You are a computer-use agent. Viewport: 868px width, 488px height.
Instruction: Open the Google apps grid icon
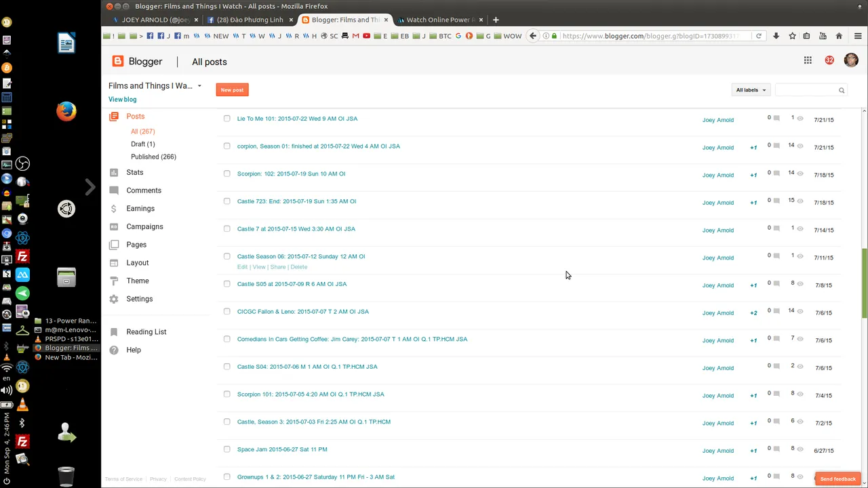coord(808,60)
